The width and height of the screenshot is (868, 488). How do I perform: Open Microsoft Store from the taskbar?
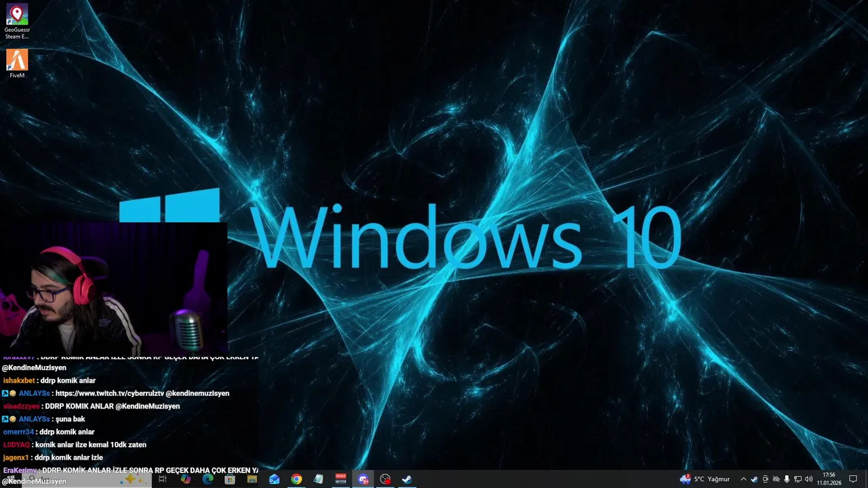point(230,479)
